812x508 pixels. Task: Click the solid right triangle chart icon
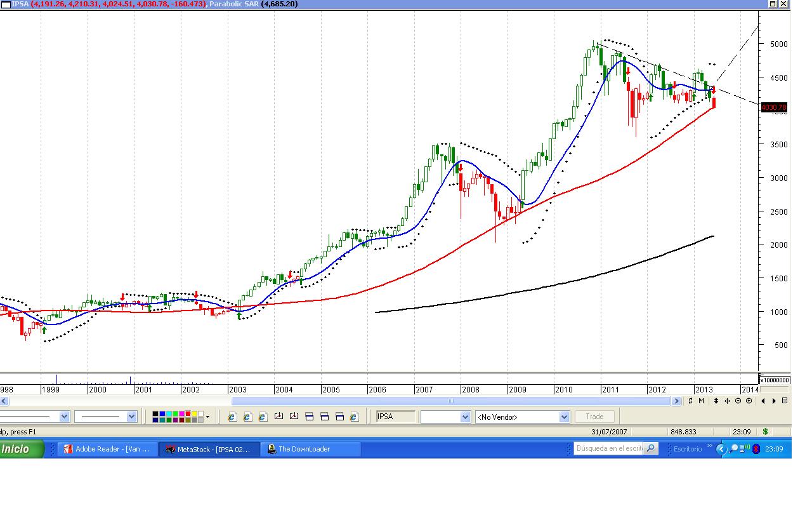pos(774,401)
